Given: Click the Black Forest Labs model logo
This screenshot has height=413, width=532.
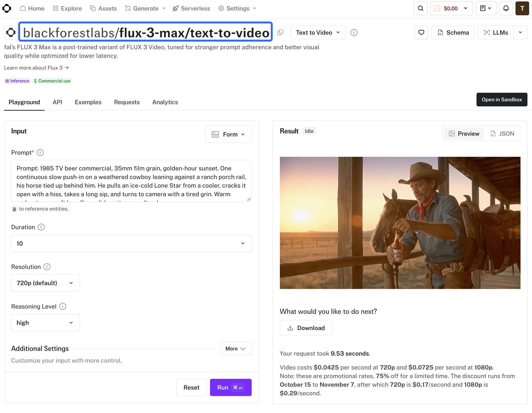Looking at the screenshot, I should (11, 32).
